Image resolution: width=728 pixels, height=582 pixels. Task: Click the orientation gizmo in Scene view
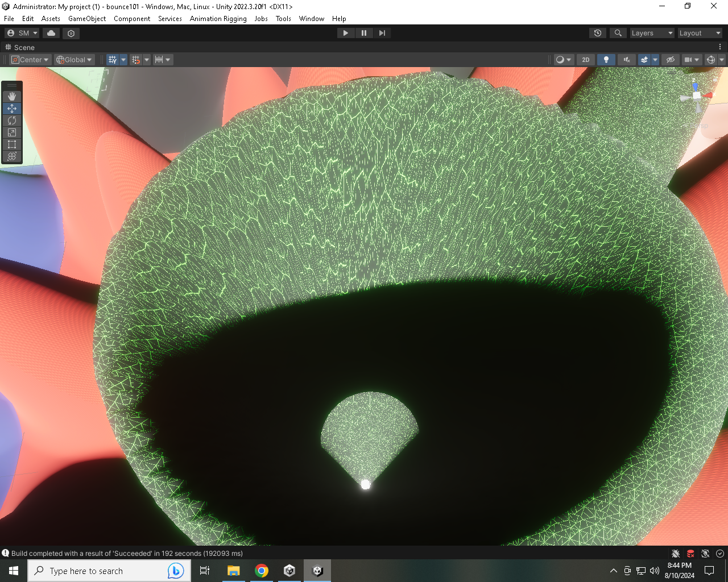click(x=696, y=95)
